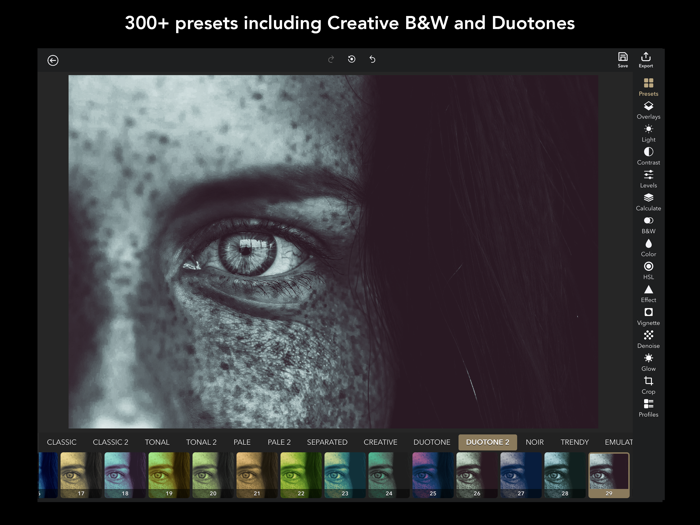
Task: Select the Light adjustment tool
Action: [648, 133]
